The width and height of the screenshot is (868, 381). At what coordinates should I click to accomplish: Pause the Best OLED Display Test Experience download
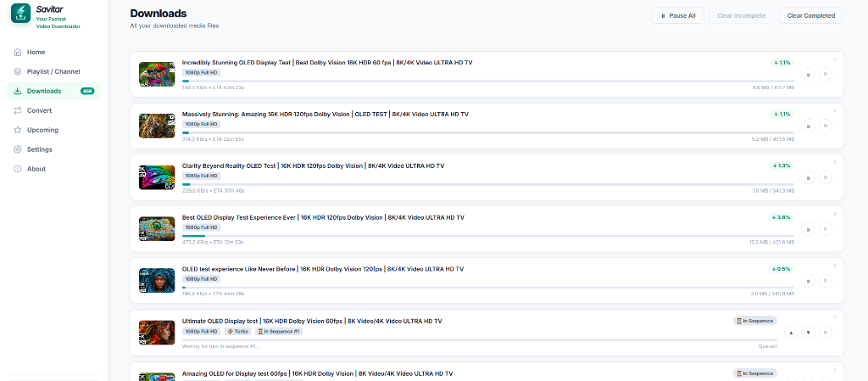coord(808,229)
